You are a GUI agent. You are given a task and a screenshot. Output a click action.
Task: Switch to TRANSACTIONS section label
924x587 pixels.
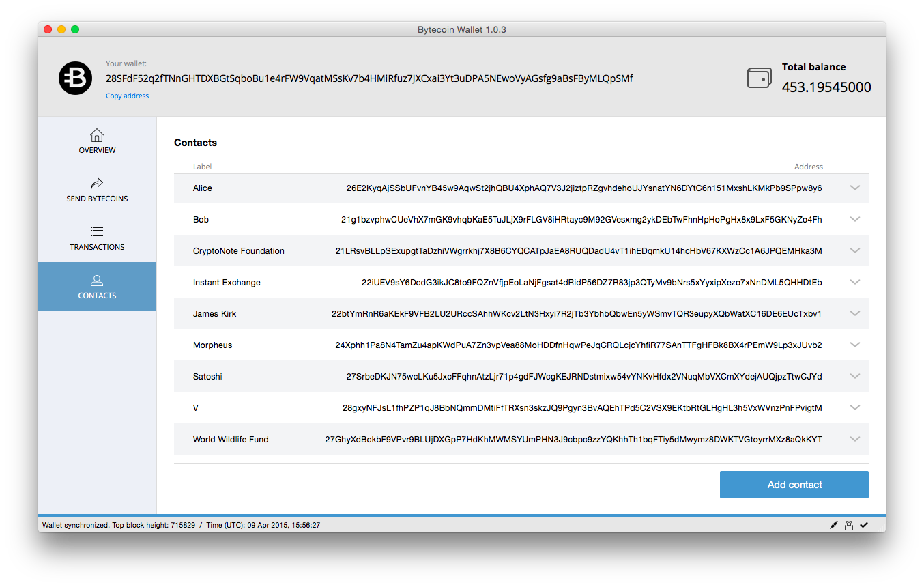click(x=97, y=247)
